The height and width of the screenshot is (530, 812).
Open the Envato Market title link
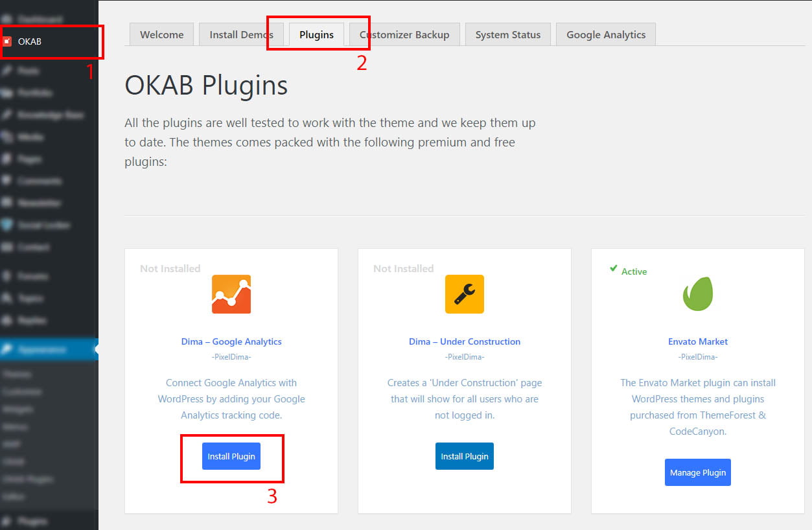698,341
